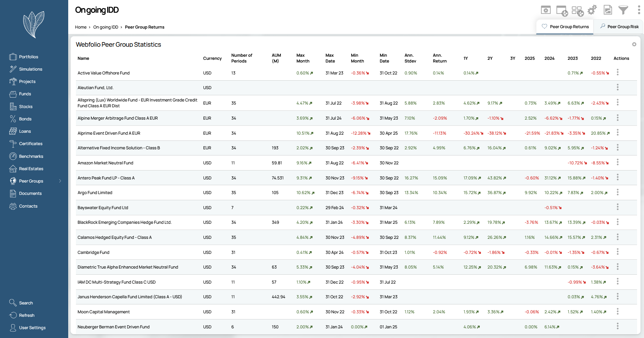Screen dimensions: 644x338
Task: Switch to the Peer Group Risk tab
Action: (x=619, y=27)
